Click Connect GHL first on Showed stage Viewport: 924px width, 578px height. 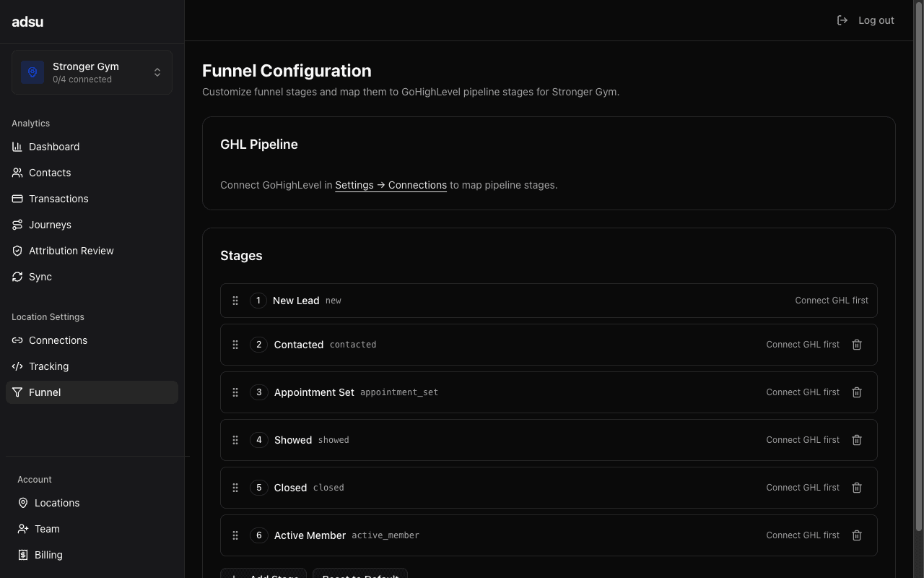click(x=803, y=439)
